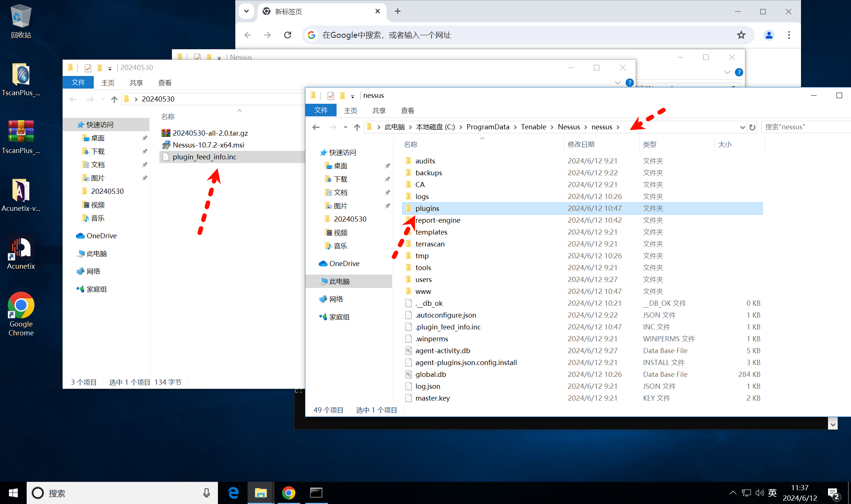Open the 文件 tab in 20240530 window
Viewport: 851px width, 504px height.
(x=78, y=82)
